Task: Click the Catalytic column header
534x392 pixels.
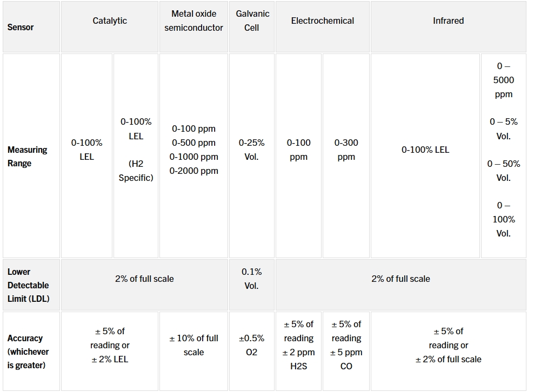Action: [x=110, y=21]
